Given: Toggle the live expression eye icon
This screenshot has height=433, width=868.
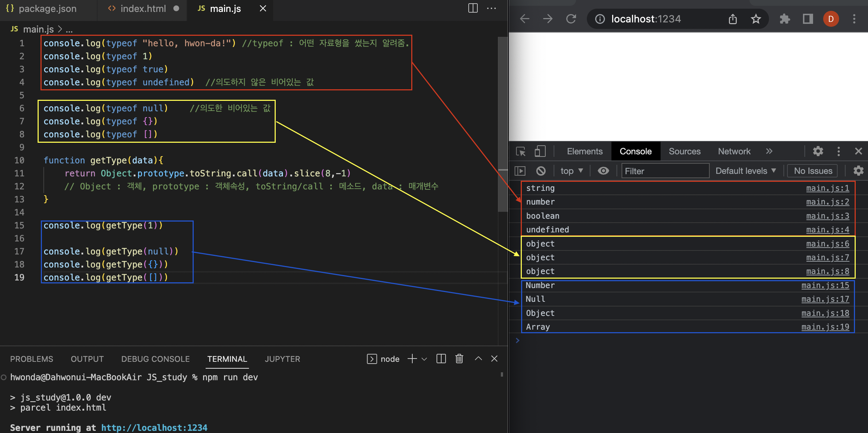Looking at the screenshot, I should 603,171.
